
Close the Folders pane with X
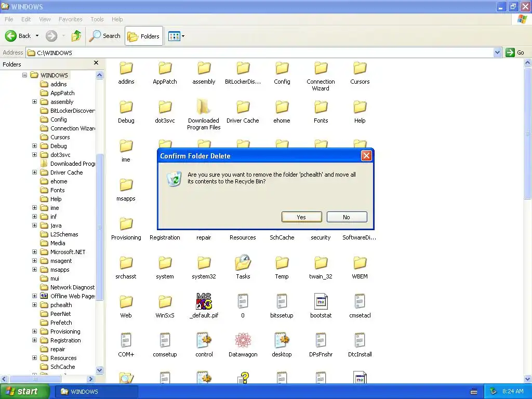coord(96,63)
